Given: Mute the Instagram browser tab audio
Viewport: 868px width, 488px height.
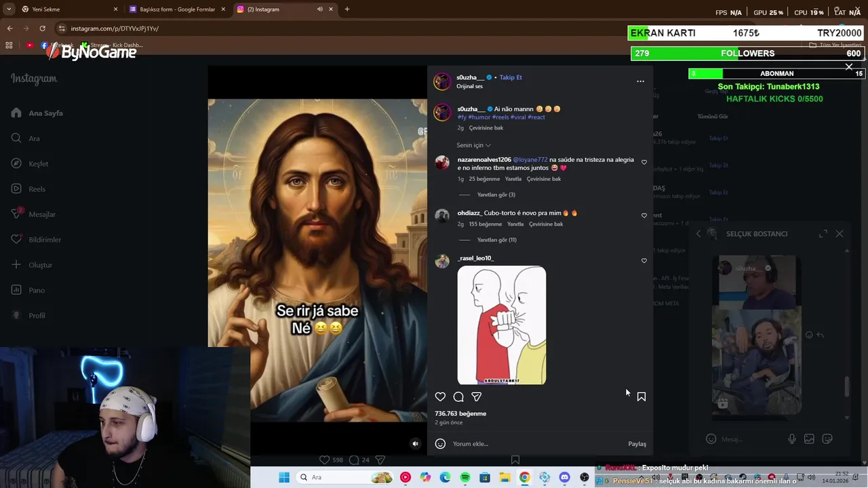Looking at the screenshot, I should pos(320,9).
